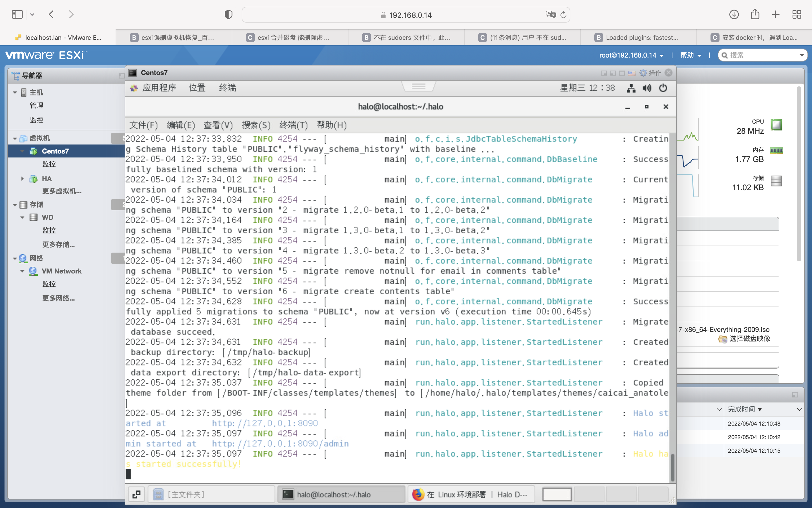Collapse the 存储 tree node
Image resolution: width=812 pixels, height=508 pixels.
click(15, 205)
